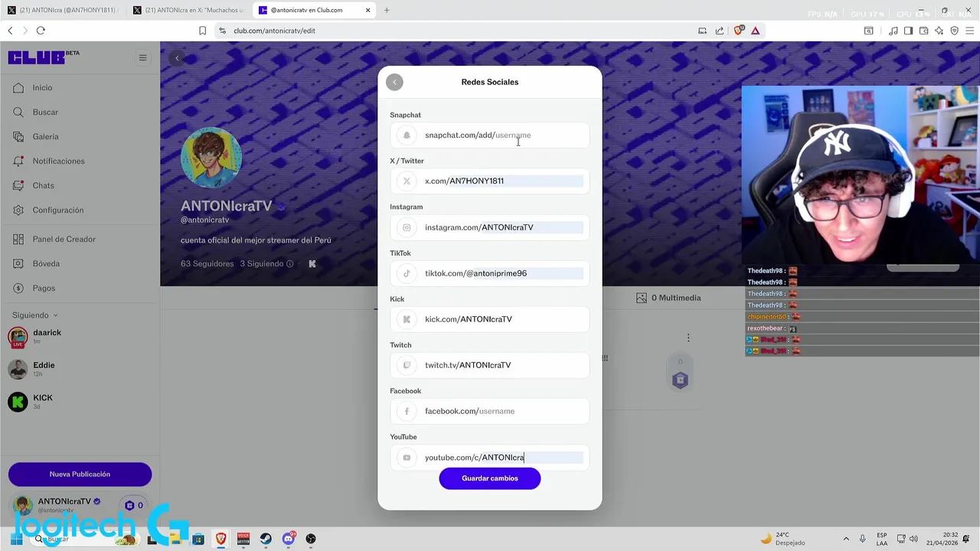Open Brave Wallet icon

point(923,31)
